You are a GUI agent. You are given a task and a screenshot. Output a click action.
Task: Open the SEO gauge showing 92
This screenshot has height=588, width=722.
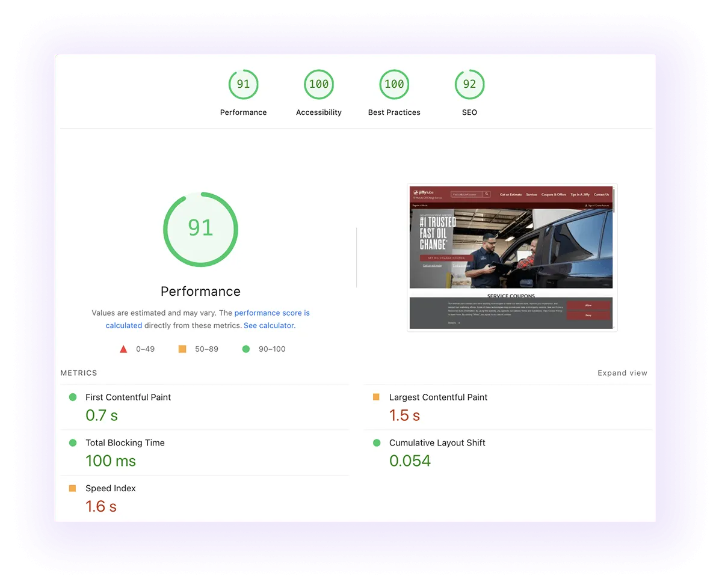[x=469, y=84]
